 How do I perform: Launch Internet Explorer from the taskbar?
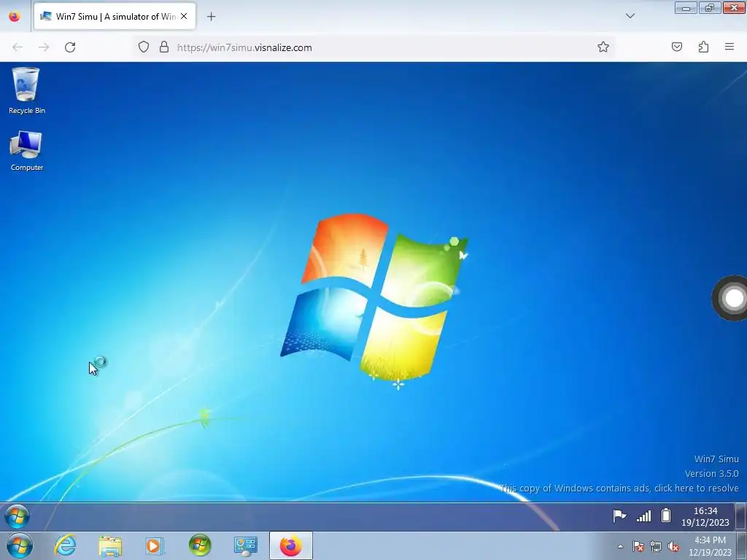[x=65, y=545]
